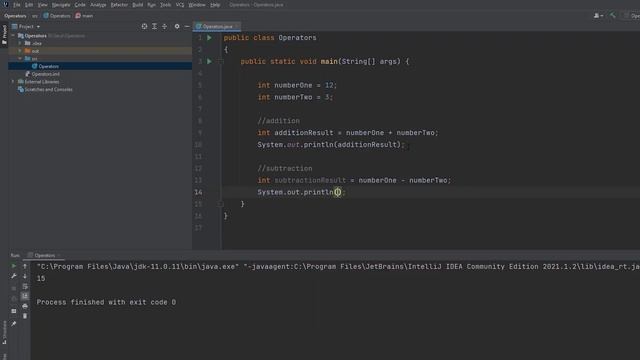Toggle scroll to end in Run console
640x360 pixels.
click(25, 296)
